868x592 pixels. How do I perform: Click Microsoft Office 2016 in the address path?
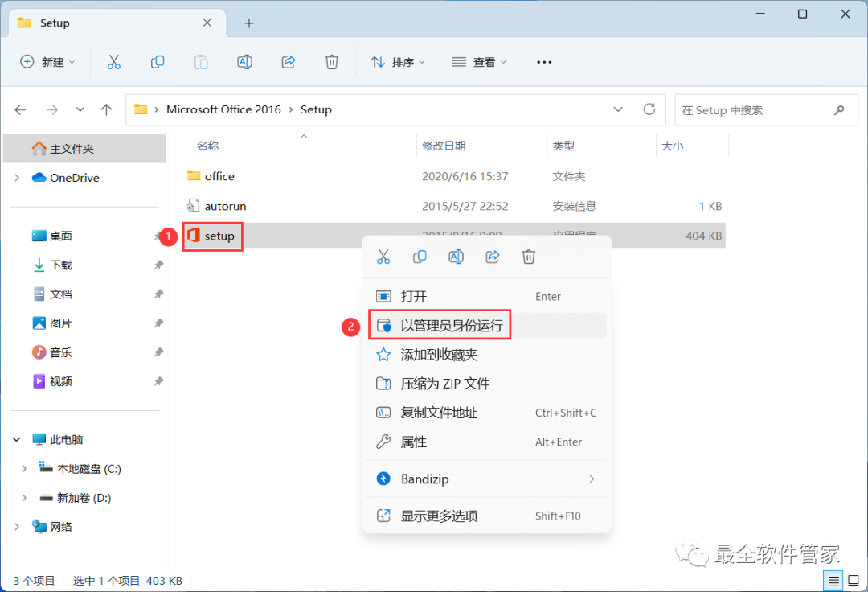pyautogui.click(x=223, y=109)
